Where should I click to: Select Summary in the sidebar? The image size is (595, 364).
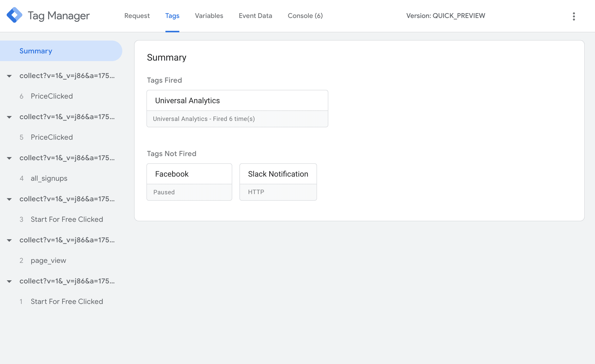pyautogui.click(x=61, y=51)
